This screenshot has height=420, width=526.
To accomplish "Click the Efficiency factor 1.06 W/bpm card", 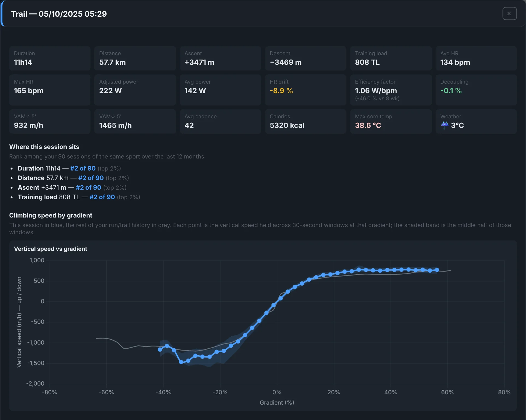I will (x=391, y=90).
